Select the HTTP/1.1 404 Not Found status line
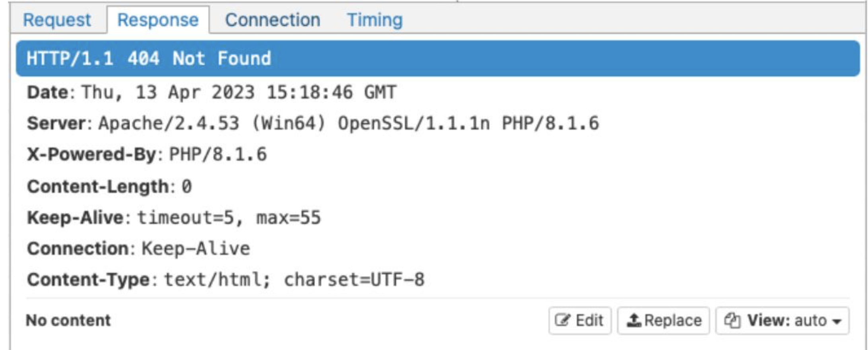 click(149, 59)
